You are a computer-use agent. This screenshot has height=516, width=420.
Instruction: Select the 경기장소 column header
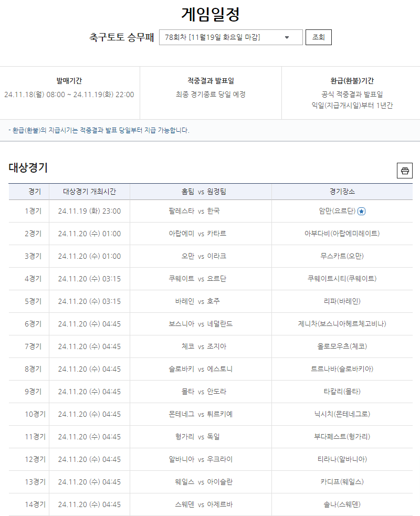342,192
